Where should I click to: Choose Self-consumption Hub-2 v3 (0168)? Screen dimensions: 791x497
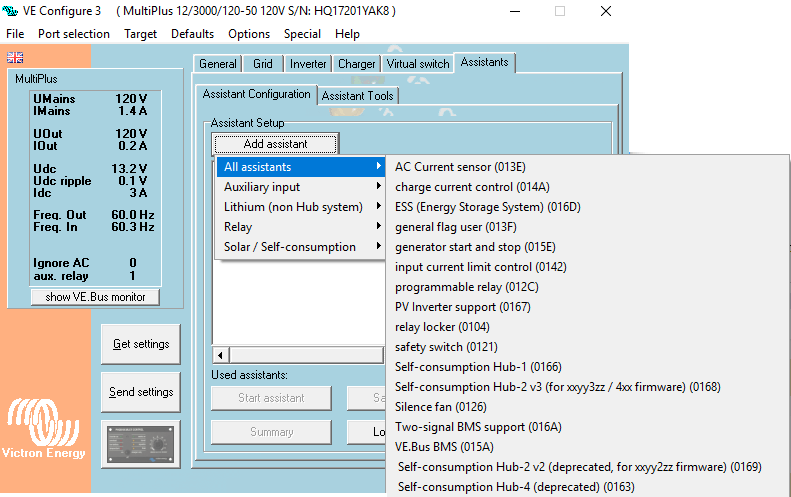coord(588,387)
